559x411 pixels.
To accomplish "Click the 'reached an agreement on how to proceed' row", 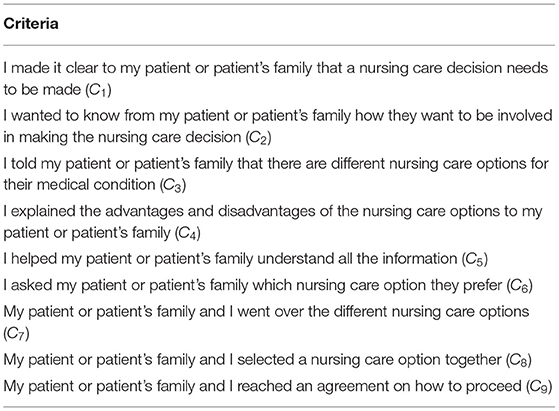I will [x=278, y=387].
